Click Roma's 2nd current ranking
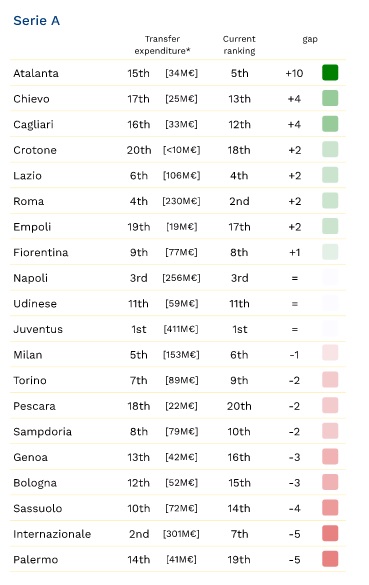Screen dimensions: 369x585 pos(239,201)
